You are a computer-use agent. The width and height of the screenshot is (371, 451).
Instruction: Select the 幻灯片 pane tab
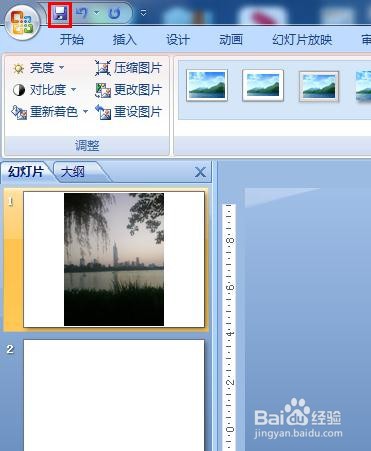coord(26,172)
